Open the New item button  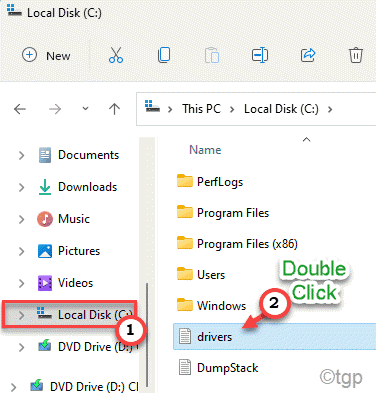[46, 55]
